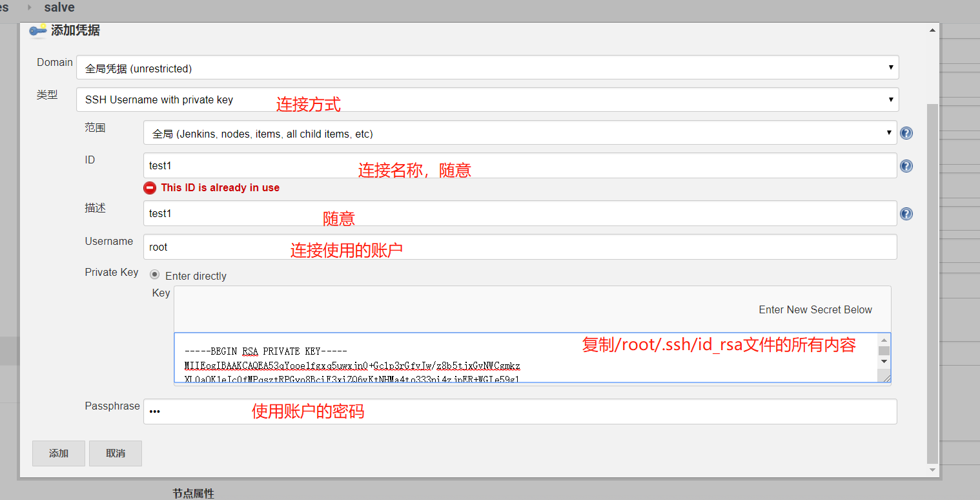Open help for the 范围 field

pos(906,132)
